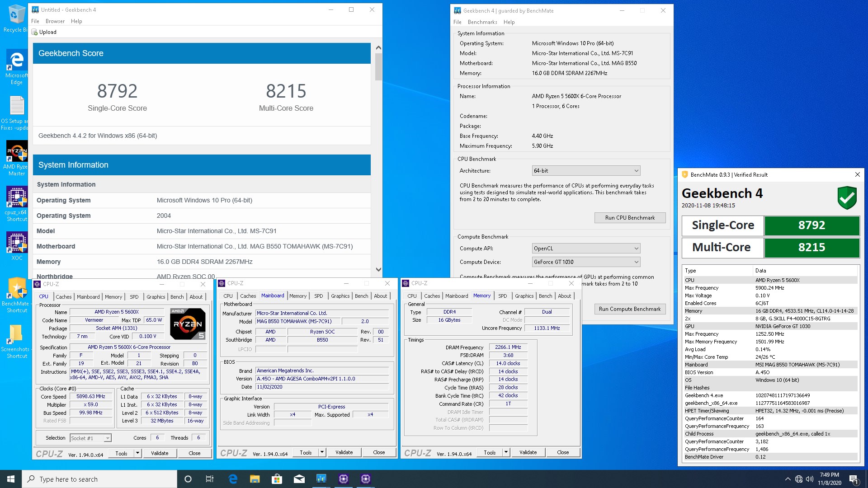Open Socket #1 selection dropdown in CPU-Z
This screenshot has width=868, height=488.
click(x=90, y=438)
